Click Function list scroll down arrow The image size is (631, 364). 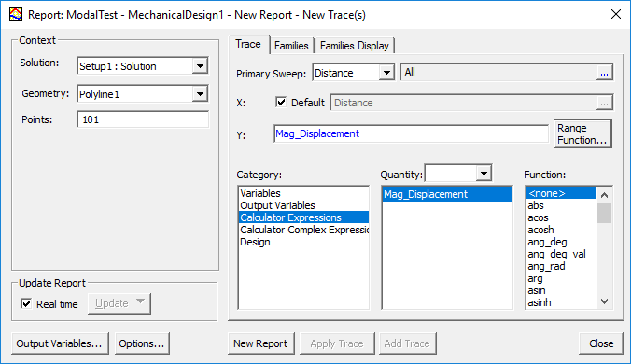[604, 301]
